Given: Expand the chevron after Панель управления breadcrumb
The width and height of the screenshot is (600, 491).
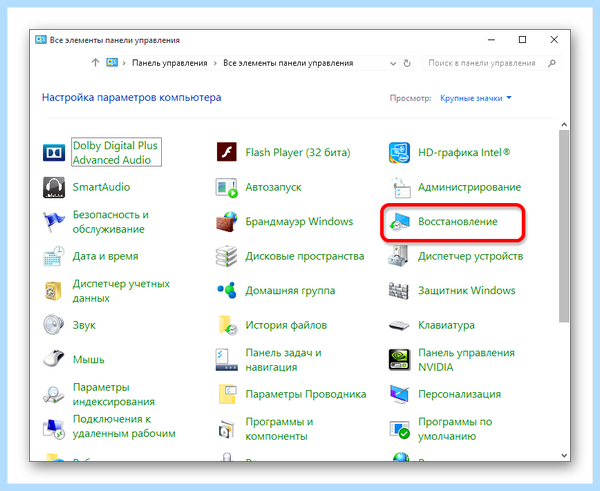Looking at the screenshot, I should tap(215, 63).
